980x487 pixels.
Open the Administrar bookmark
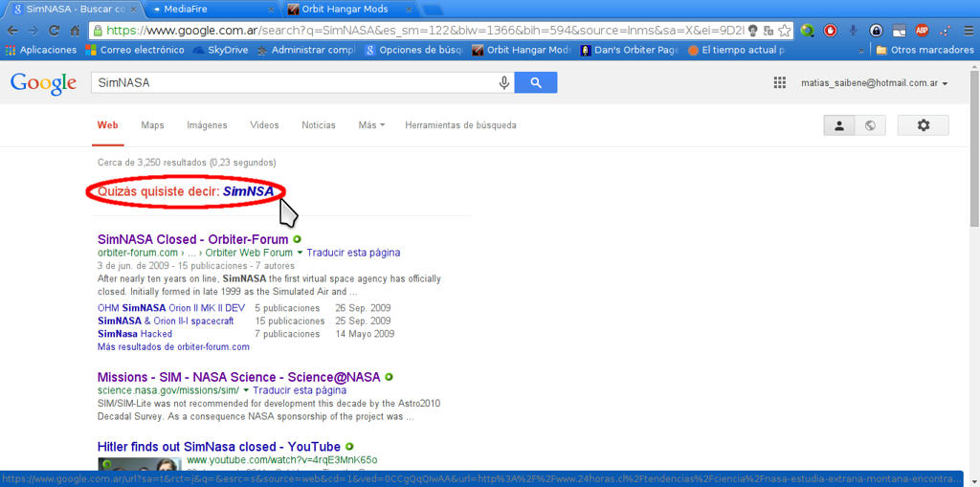[305, 50]
